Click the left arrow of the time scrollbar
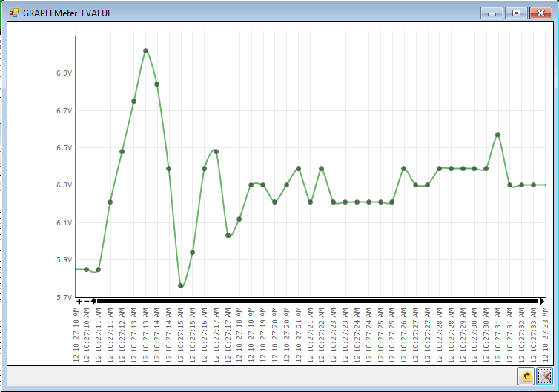The width and height of the screenshot is (559, 392). coord(93,301)
